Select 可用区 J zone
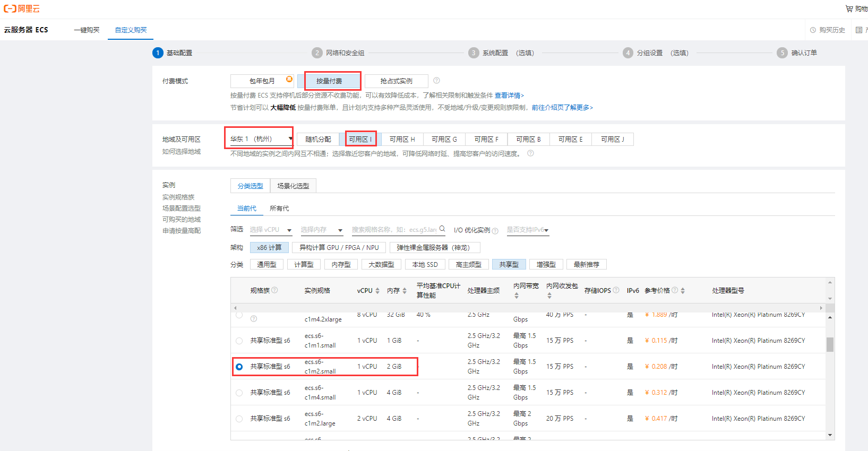868x451 pixels. 613,139
